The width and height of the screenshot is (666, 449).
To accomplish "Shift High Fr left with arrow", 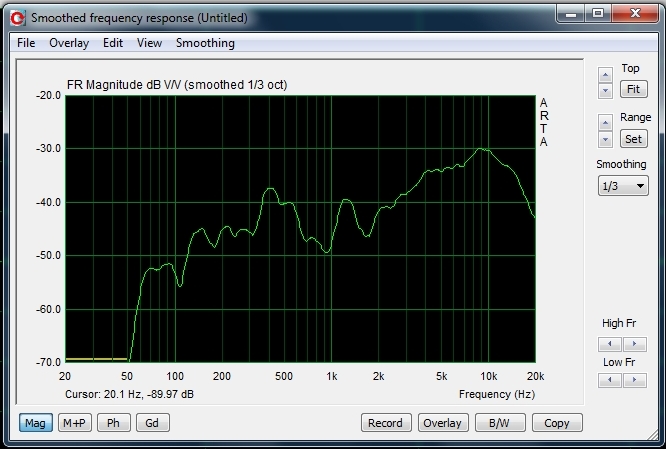I will pos(610,344).
